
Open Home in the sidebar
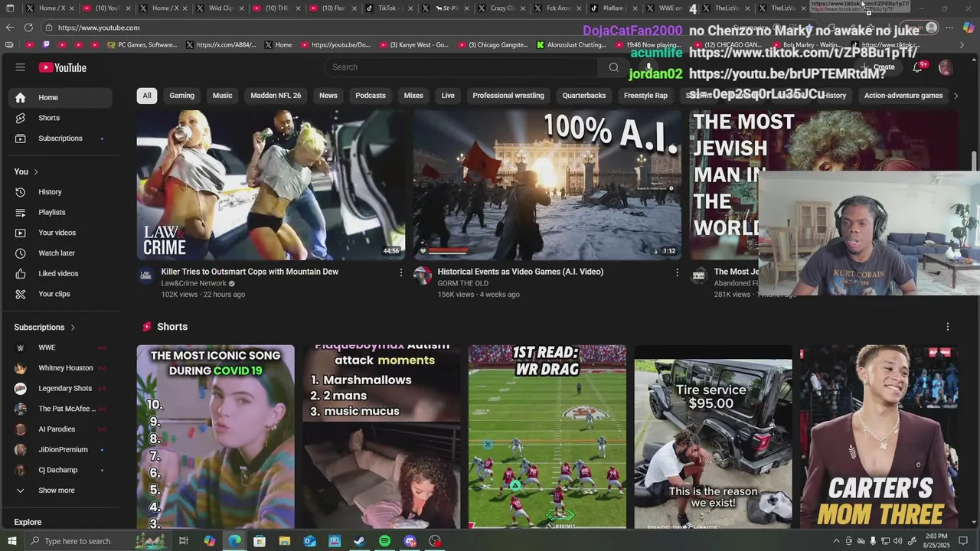60,97
